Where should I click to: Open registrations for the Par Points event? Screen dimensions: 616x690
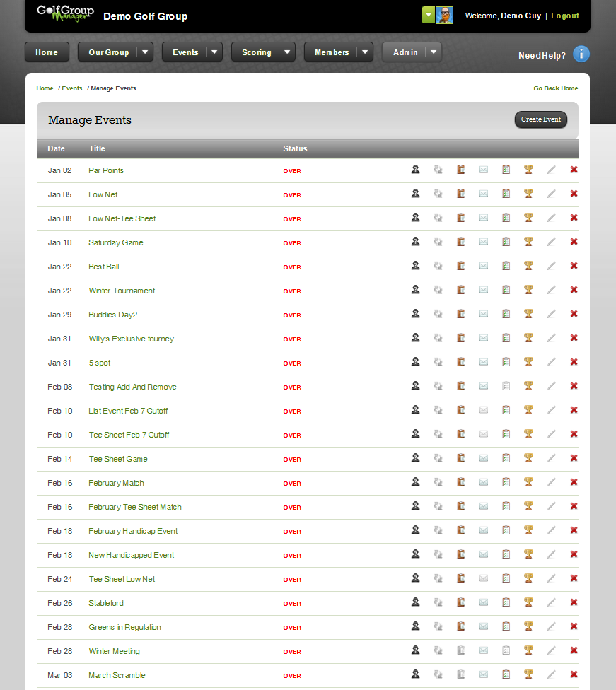point(415,170)
